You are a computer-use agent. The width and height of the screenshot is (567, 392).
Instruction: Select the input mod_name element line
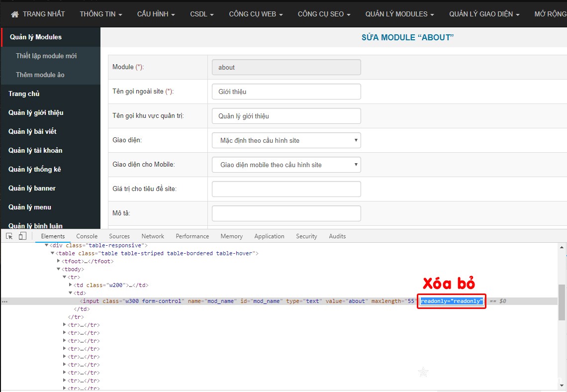(x=279, y=301)
